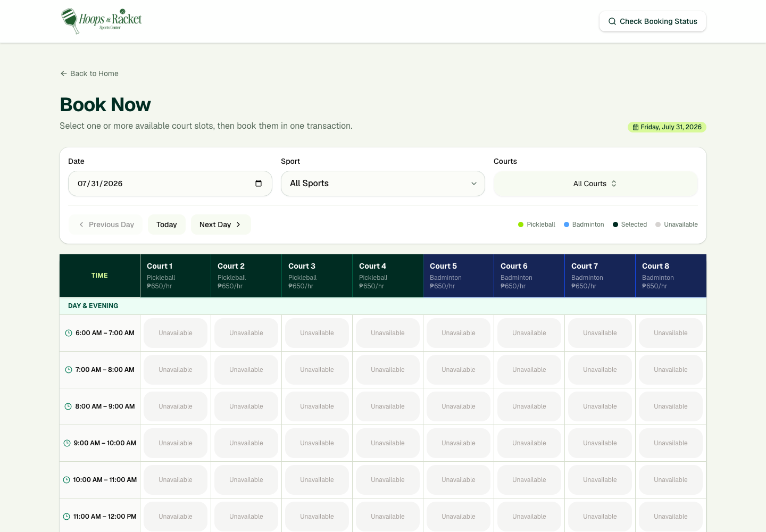Select the Court 8 Badminton column header

pos(671,276)
